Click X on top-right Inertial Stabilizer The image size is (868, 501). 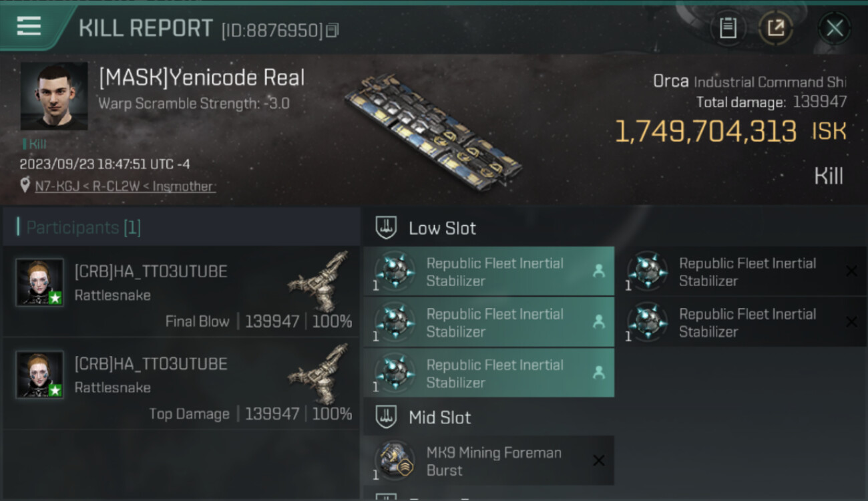(x=851, y=271)
